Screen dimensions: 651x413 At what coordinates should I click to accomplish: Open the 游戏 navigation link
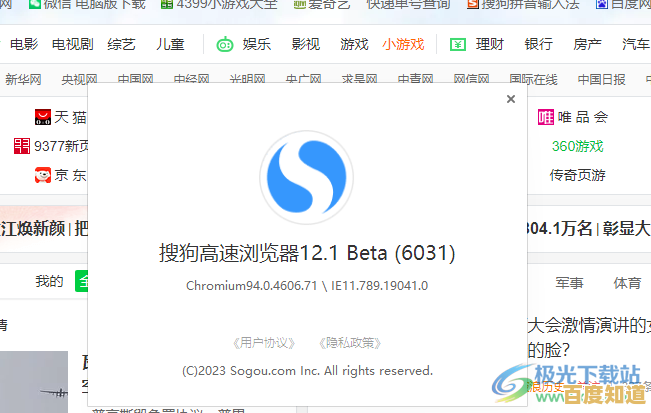(354, 44)
